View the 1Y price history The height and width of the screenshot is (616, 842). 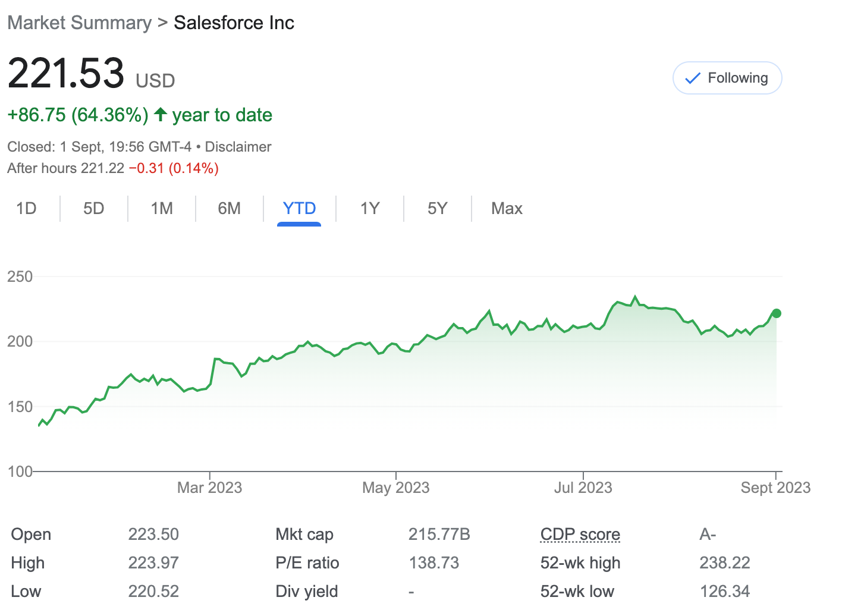coord(369,209)
